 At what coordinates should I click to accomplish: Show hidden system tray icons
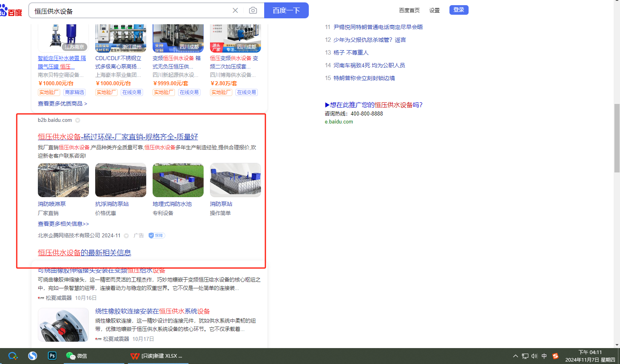(516, 356)
